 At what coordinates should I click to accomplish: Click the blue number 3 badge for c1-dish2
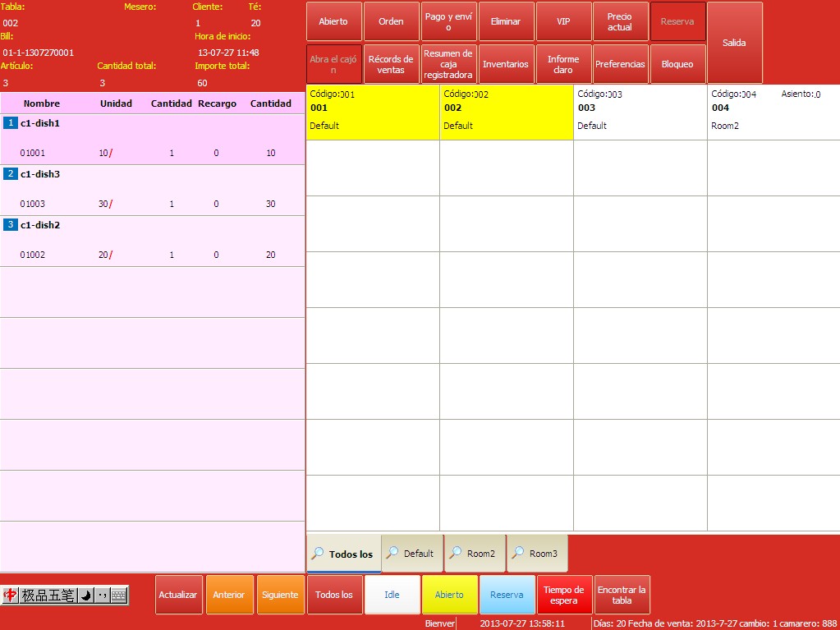pyautogui.click(x=11, y=225)
